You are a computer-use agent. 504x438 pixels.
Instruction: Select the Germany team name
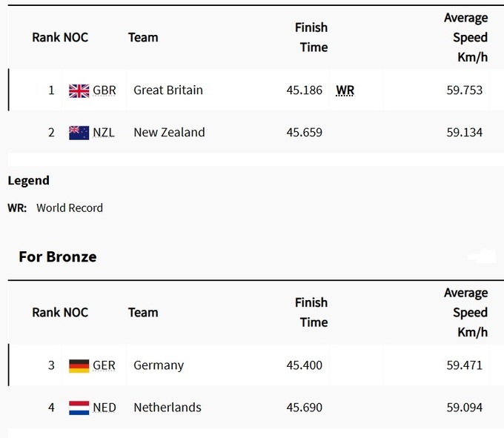click(159, 365)
